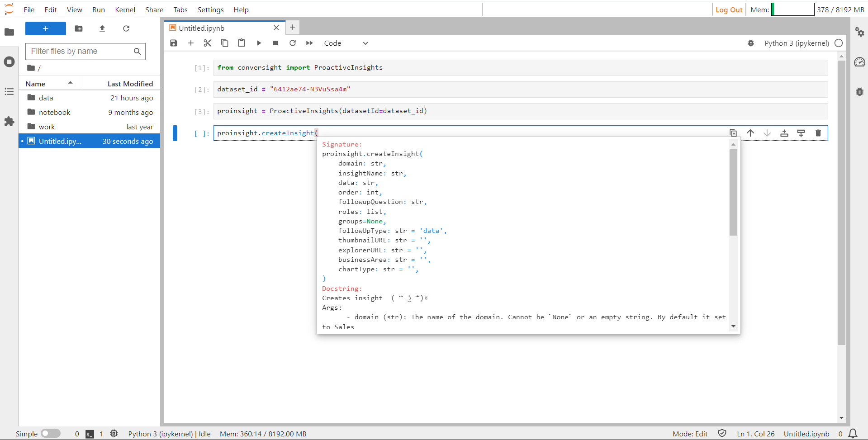This screenshot has width=868, height=440.
Task: Open the property inspector gears in right sidebar
Action: pos(860,32)
